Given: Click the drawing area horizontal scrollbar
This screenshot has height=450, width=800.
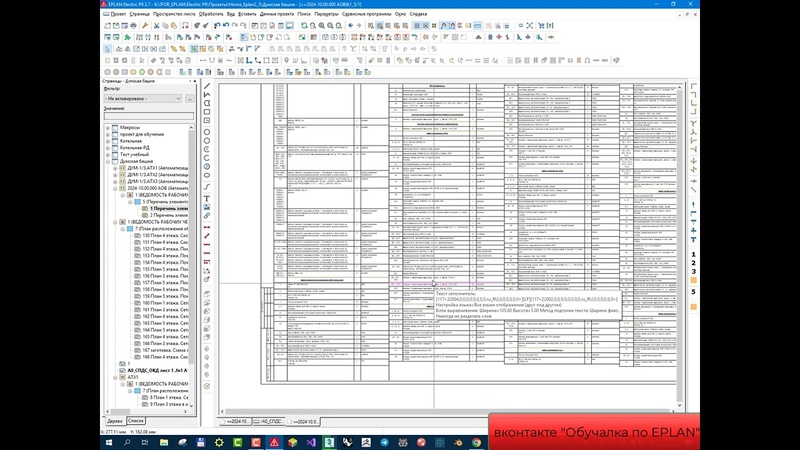Looking at the screenshot, I should (449, 411).
